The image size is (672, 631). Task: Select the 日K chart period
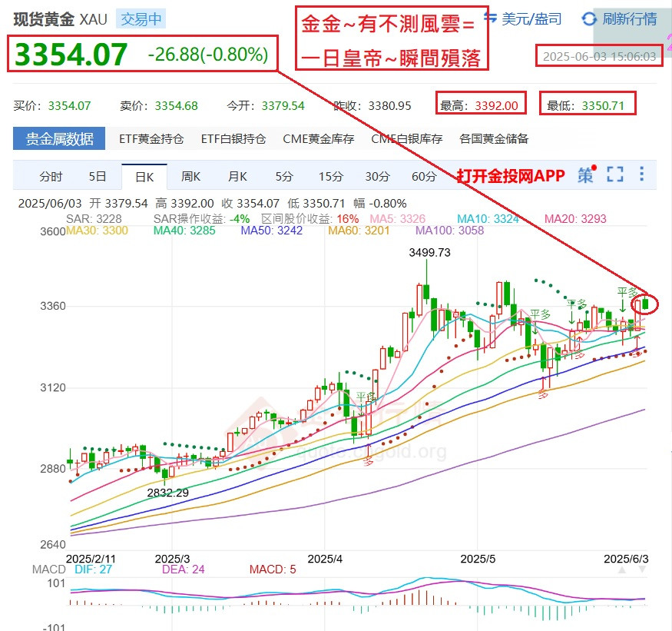(144, 177)
